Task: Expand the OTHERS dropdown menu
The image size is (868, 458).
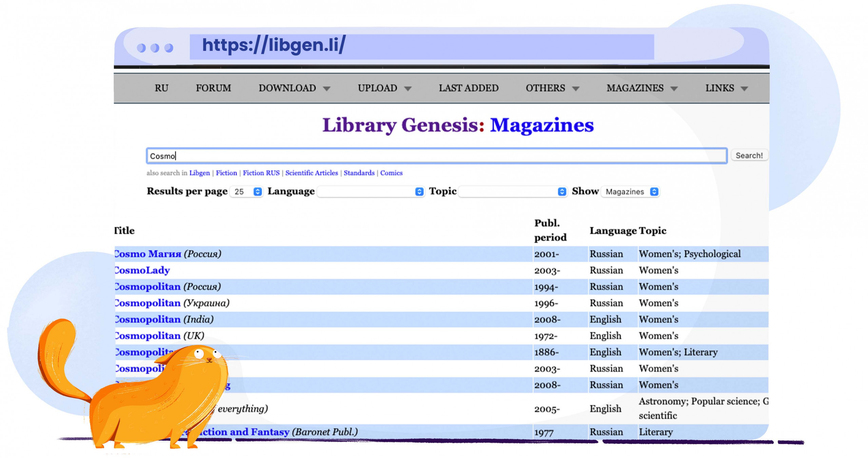Action: coord(552,88)
